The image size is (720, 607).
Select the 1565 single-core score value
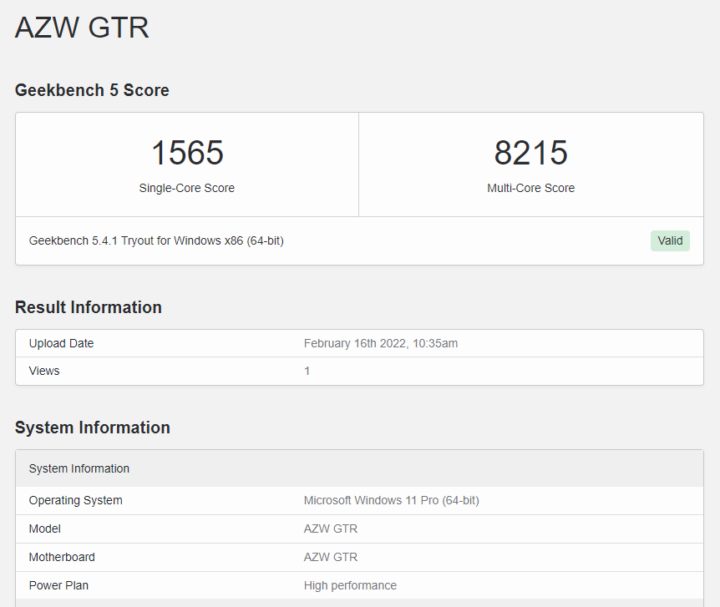(x=187, y=153)
